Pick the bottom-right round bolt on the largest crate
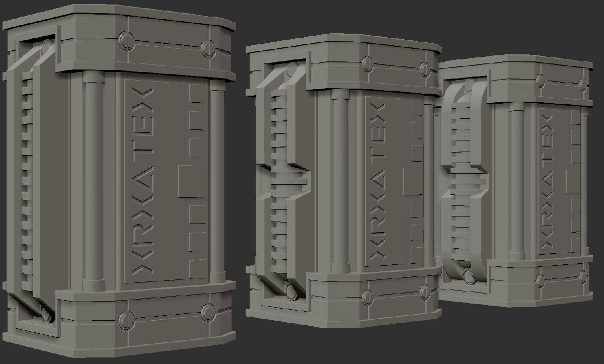This screenshot has width=604, height=364. pyautogui.click(x=208, y=312)
